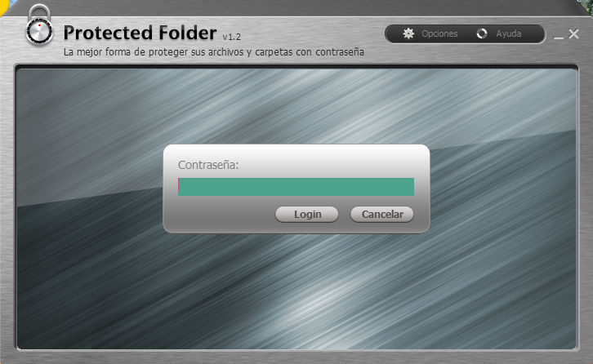Click the yellow shape in top-left corner
The width and height of the screenshot is (593, 364).
coord(3,7)
